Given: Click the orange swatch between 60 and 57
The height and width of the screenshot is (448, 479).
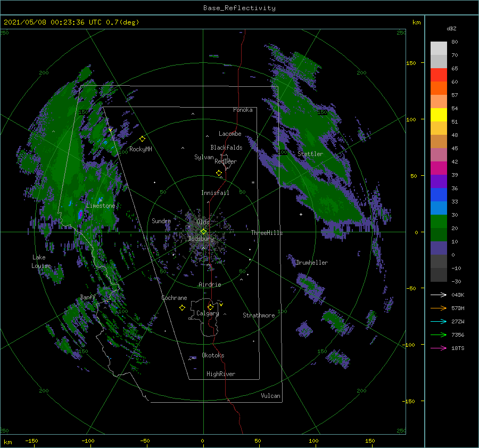Looking at the screenshot, I should 439,88.
